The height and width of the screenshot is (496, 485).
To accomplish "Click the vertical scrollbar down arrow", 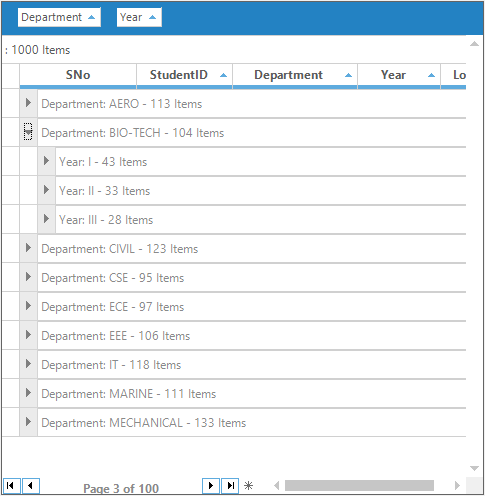I will [x=474, y=468].
